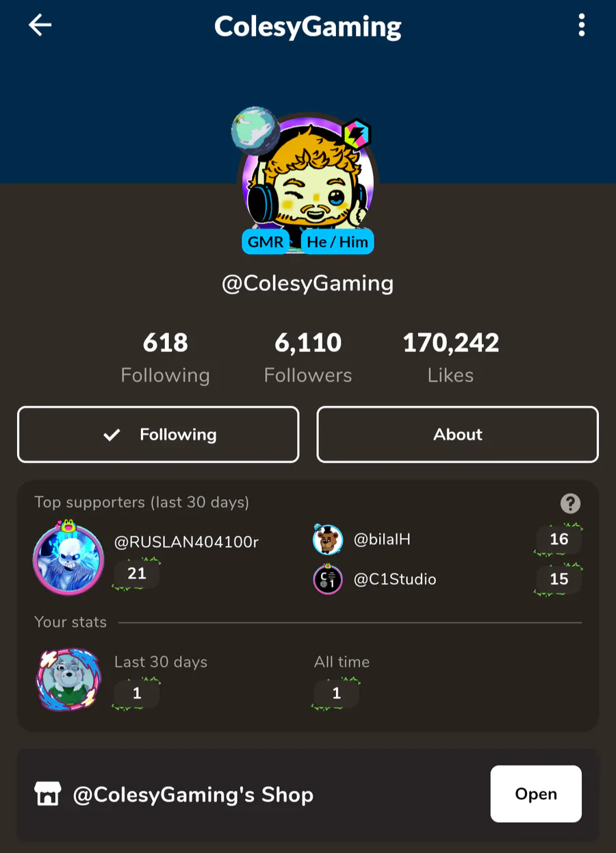The height and width of the screenshot is (853, 616).
Task: Tap the lightning hexagon badge on avatar
Action: [357, 134]
